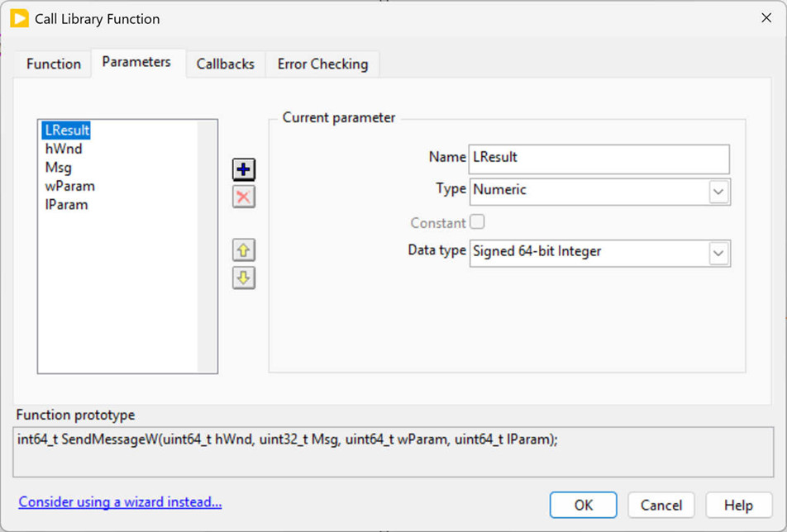Select the Parameters tab

coord(136,62)
